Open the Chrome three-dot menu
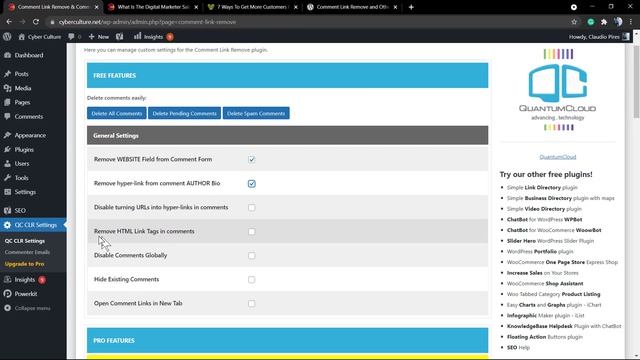The height and width of the screenshot is (360, 640). 631,22
